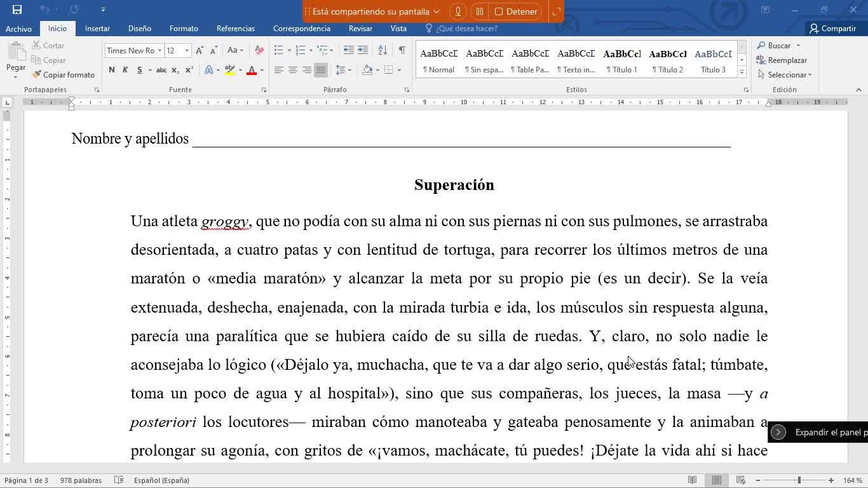Center the paragraph text
Image resolution: width=868 pixels, height=488 pixels.
click(293, 70)
